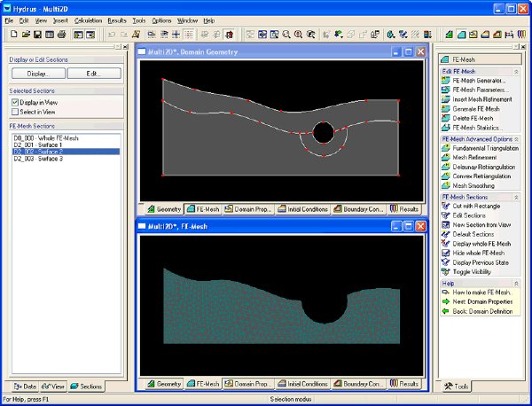
Task: Open the Calculation menu
Action: [x=88, y=20]
